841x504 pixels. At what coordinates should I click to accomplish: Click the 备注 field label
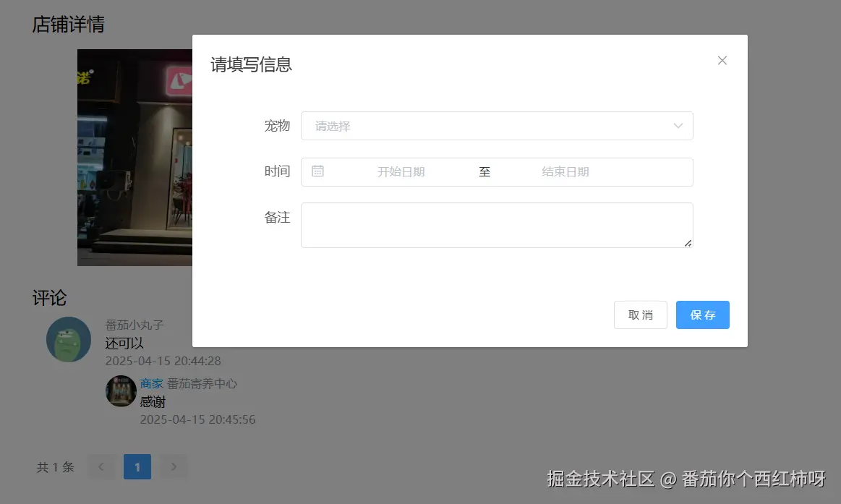pos(277,218)
